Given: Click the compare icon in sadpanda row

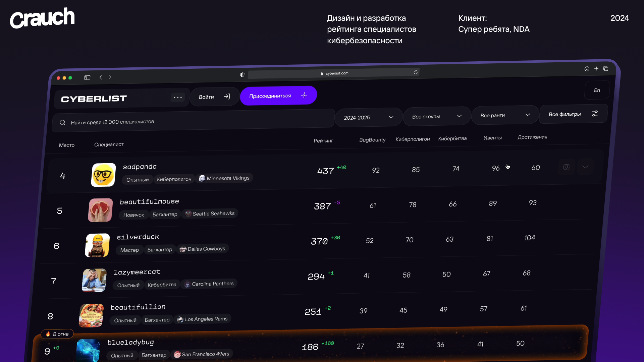Looking at the screenshot, I should point(567,167).
